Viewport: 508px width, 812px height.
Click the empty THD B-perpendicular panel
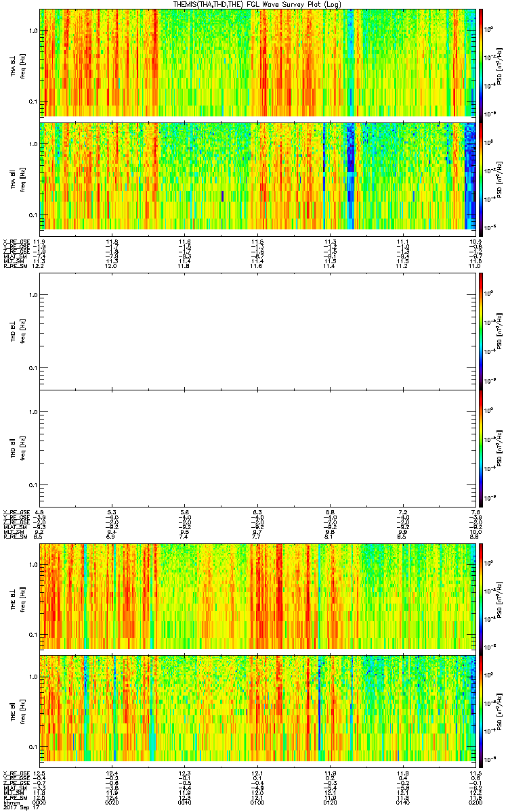click(x=257, y=331)
